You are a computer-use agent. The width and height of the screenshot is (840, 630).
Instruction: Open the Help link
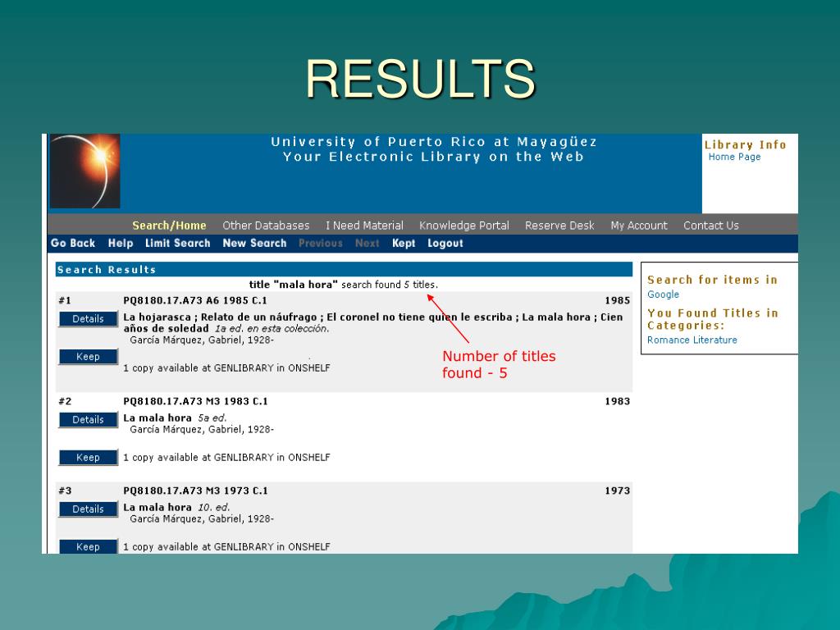tap(121, 243)
